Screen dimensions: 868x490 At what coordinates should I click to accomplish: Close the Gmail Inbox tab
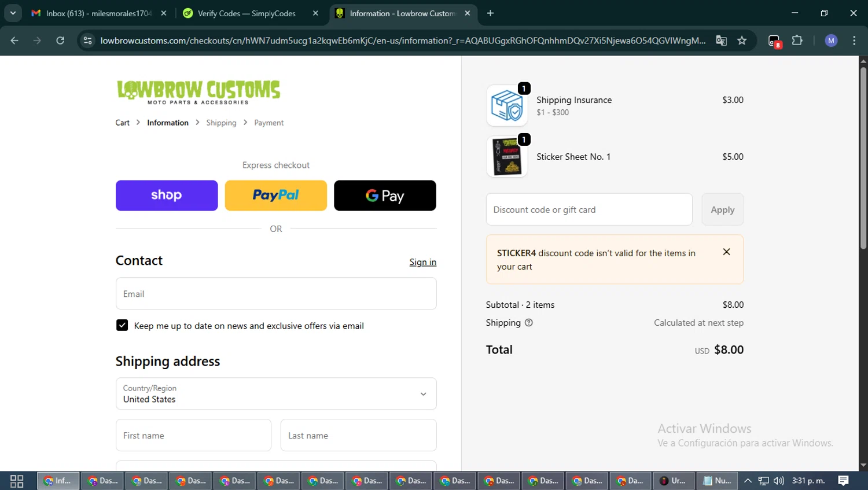point(164,13)
